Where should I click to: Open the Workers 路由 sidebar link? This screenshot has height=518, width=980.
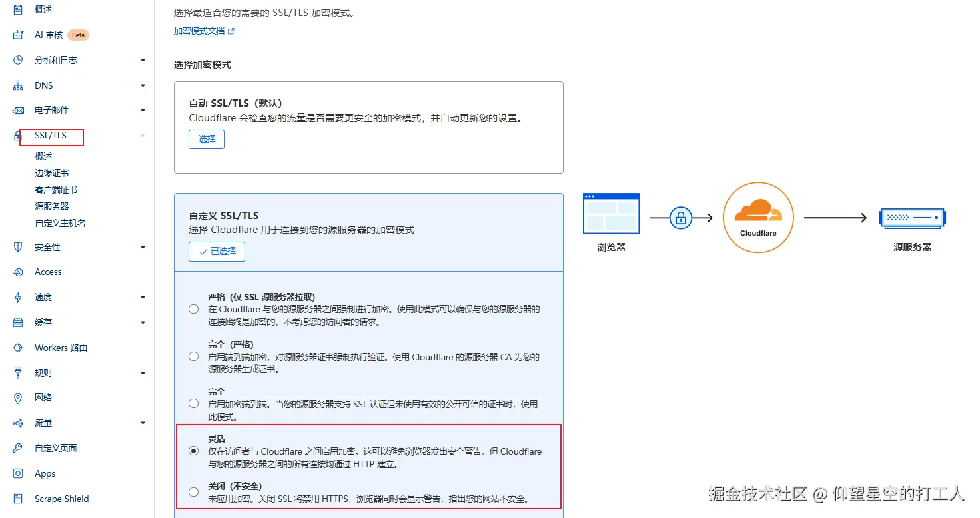point(61,348)
